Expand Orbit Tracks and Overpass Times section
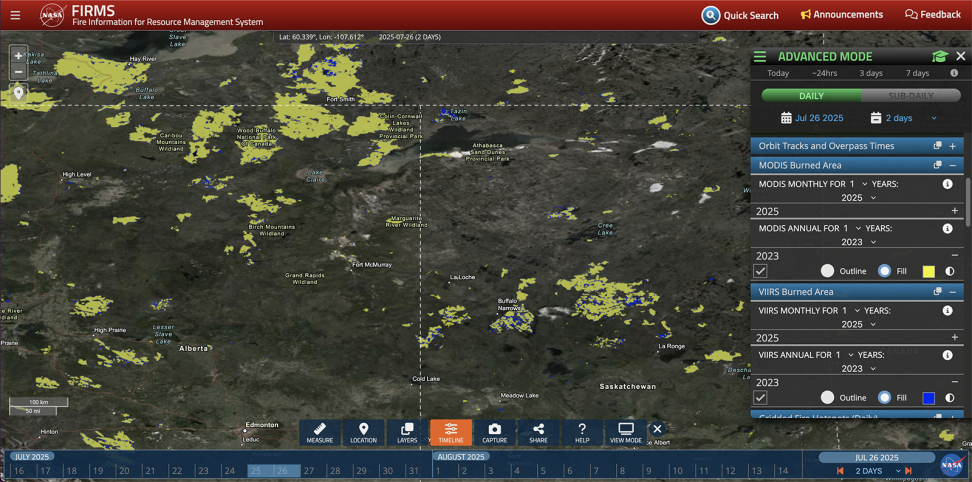Screen dimensions: 972x482 click(x=953, y=146)
